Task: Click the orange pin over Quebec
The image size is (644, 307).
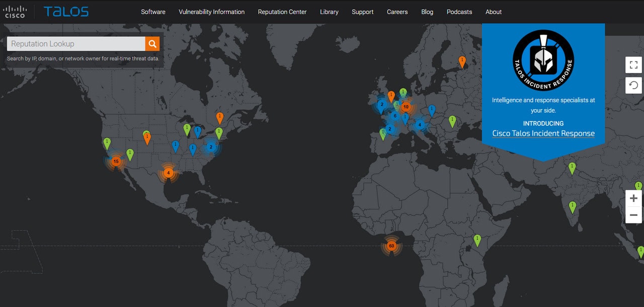Action: click(x=219, y=118)
